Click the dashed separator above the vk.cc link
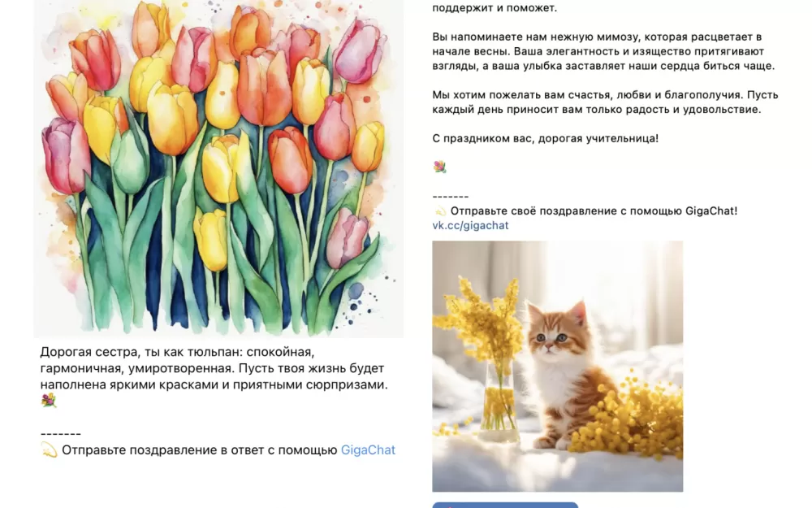812x508 pixels. (451, 197)
